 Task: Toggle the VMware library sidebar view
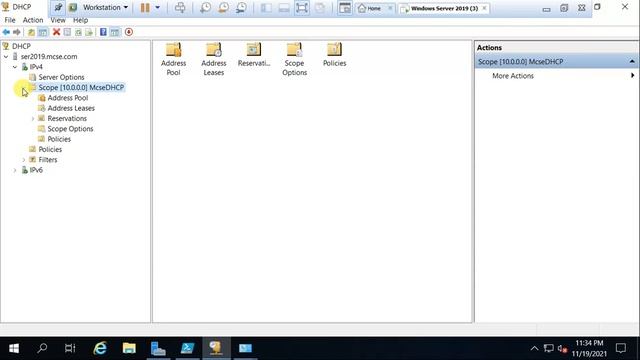pos(266,8)
